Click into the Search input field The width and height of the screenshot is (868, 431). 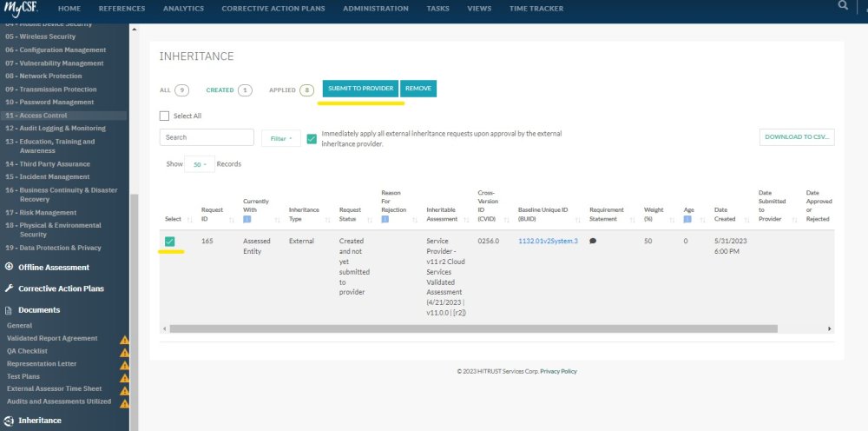207,137
